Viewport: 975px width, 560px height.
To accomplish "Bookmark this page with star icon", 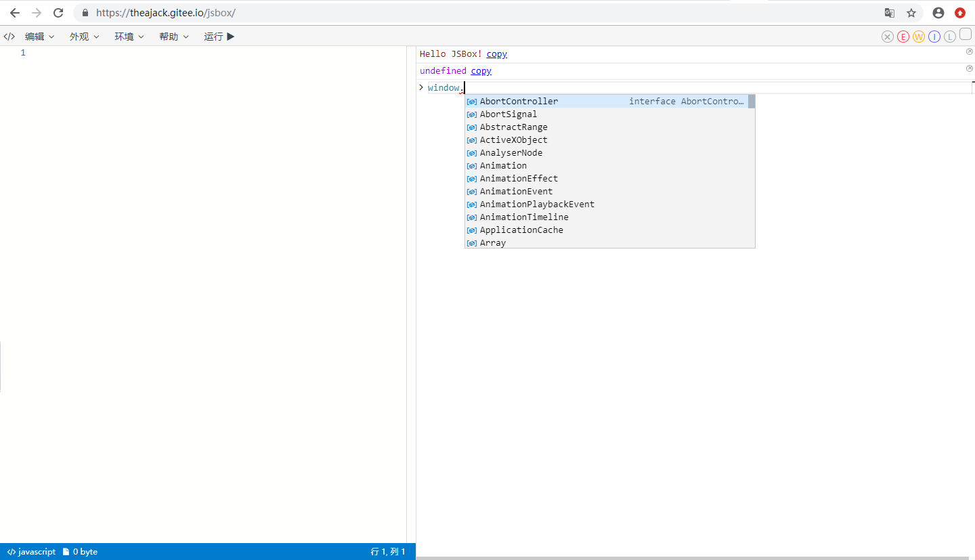I will (911, 13).
